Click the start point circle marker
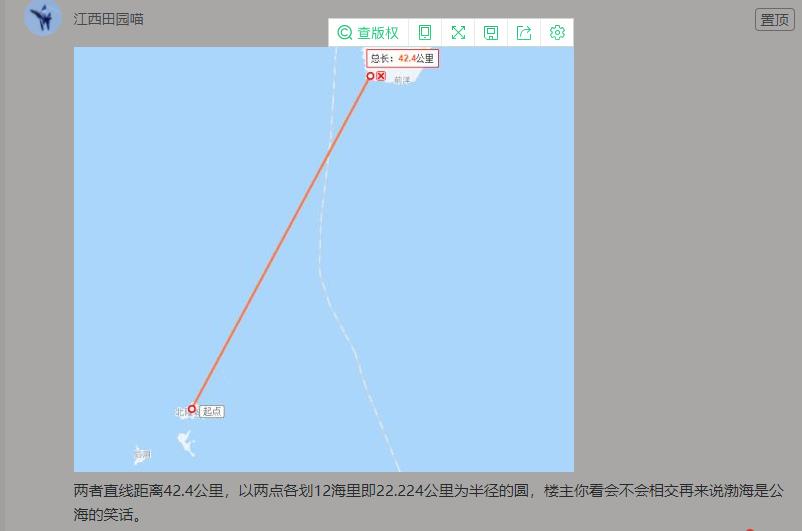 192,409
